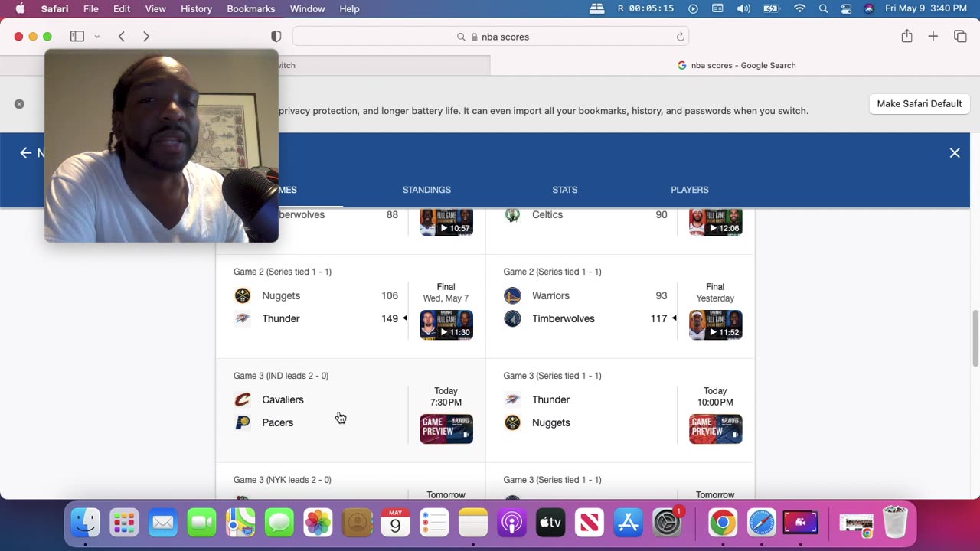This screenshot has width=980, height=551.
Task: Click the Make Safari Default button
Action: 919,103
